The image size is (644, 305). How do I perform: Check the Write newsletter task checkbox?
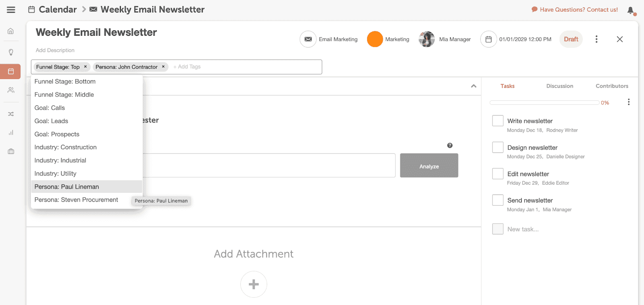point(497,121)
